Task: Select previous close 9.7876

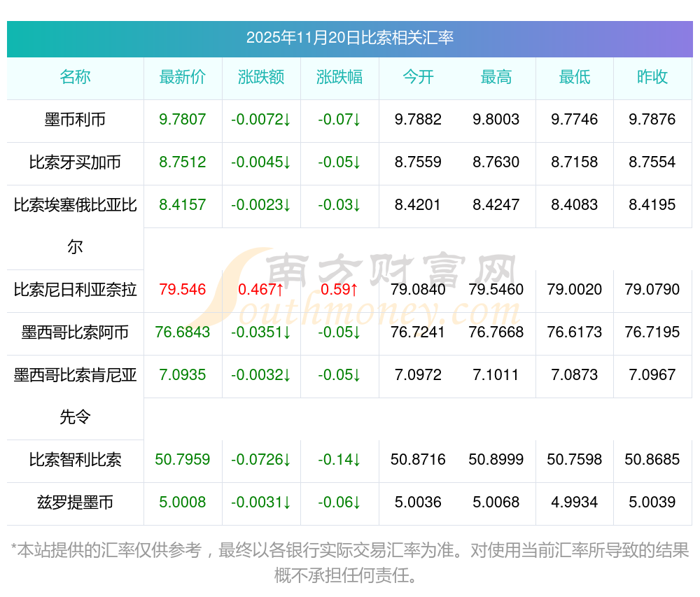Action: 652,119
